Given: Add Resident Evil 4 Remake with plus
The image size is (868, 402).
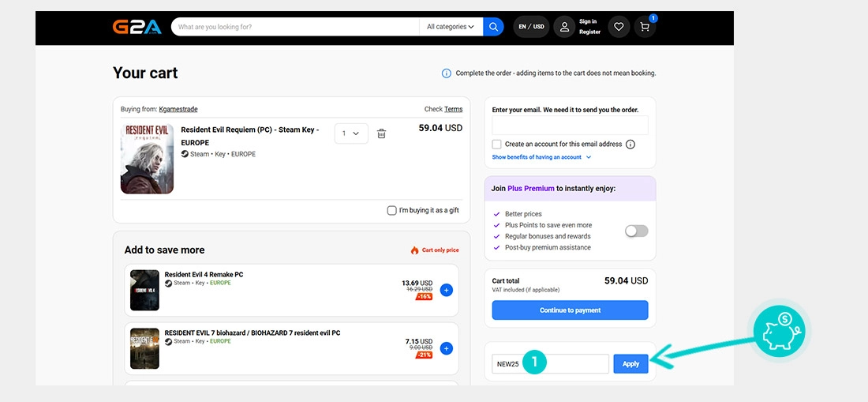Looking at the screenshot, I should (446, 290).
